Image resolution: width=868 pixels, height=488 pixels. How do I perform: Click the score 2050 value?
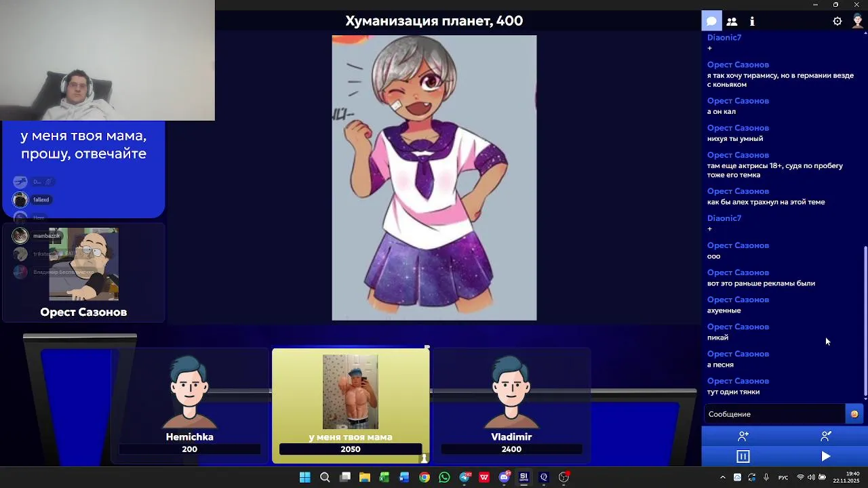pyautogui.click(x=351, y=449)
